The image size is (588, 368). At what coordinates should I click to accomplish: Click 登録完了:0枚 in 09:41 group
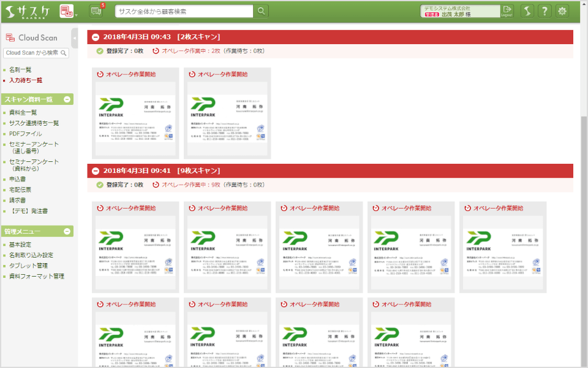[124, 185]
